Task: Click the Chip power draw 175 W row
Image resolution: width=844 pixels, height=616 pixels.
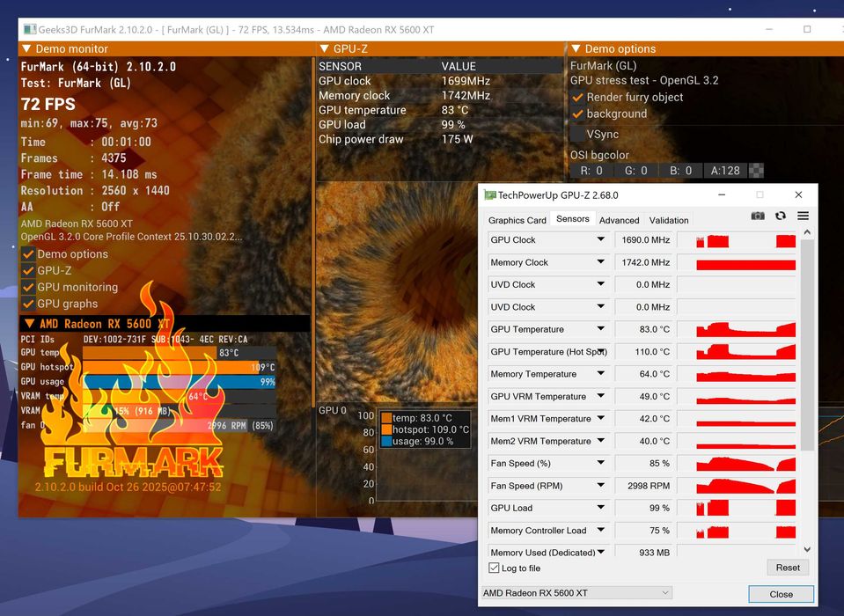Action: point(438,139)
